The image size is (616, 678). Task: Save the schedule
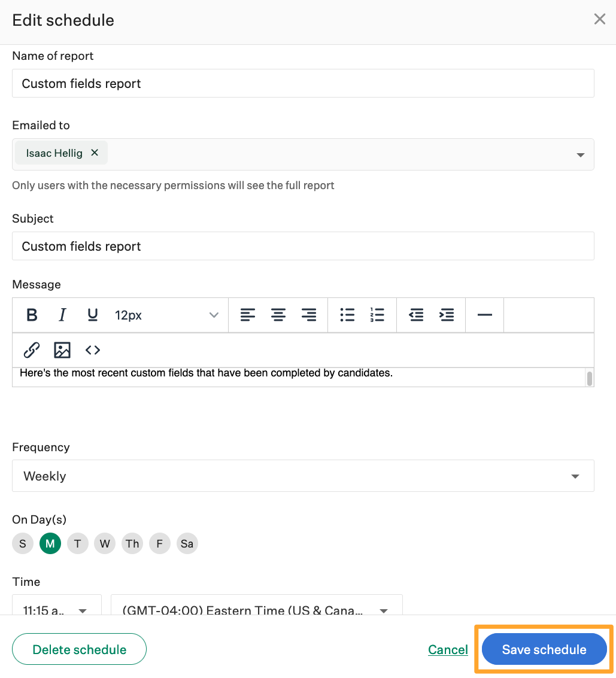click(544, 649)
